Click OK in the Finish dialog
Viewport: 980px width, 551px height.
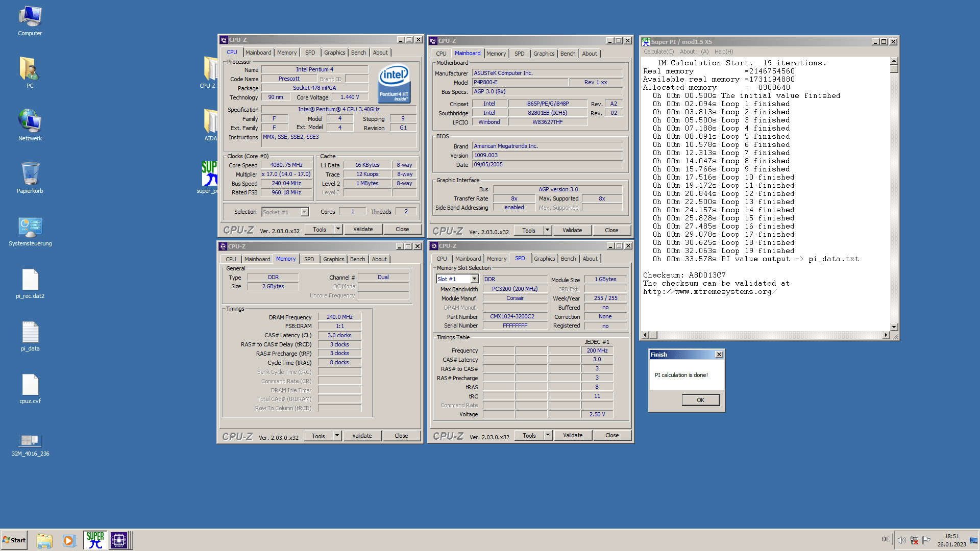(x=700, y=400)
